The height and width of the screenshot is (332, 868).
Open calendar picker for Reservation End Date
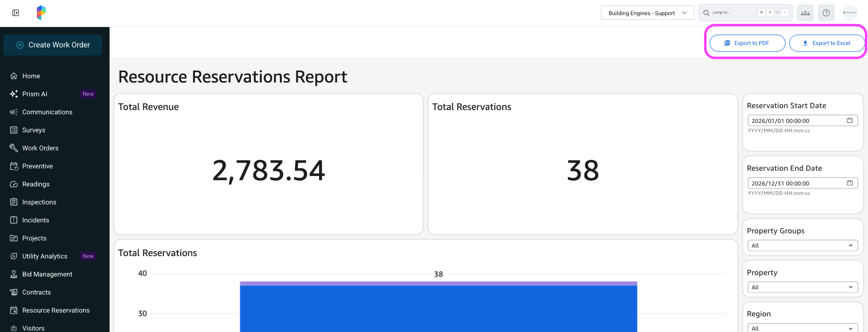[850, 183]
